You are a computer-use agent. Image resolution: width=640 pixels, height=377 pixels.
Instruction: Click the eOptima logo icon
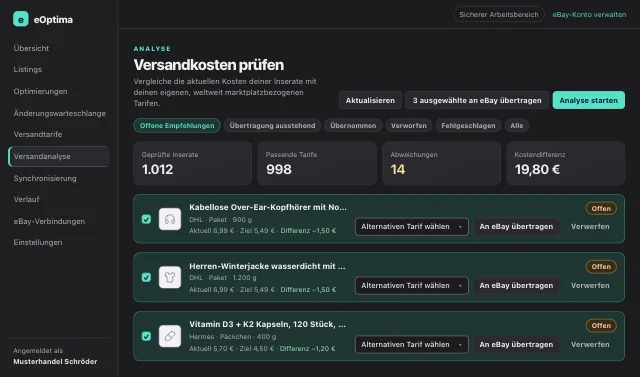click(21, 19)
